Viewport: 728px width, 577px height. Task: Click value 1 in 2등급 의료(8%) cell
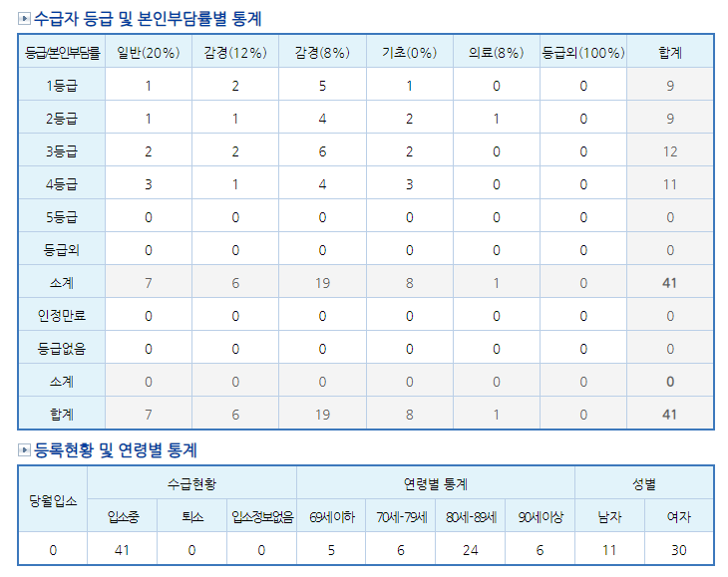497,119
